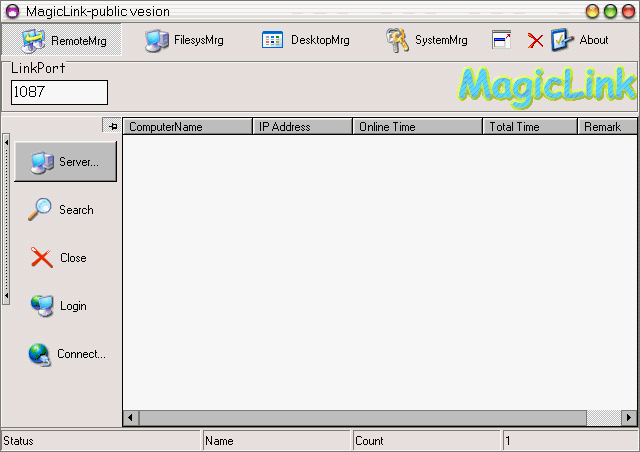640x452 pixels.
Task: Toggle the side panel pin icon
Action: [x=112, y=126]
